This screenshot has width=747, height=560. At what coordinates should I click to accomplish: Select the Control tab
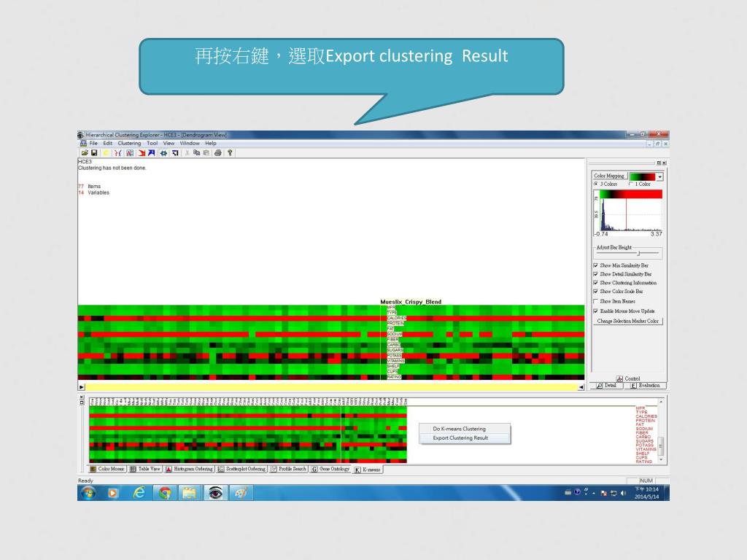click(628, 378)
